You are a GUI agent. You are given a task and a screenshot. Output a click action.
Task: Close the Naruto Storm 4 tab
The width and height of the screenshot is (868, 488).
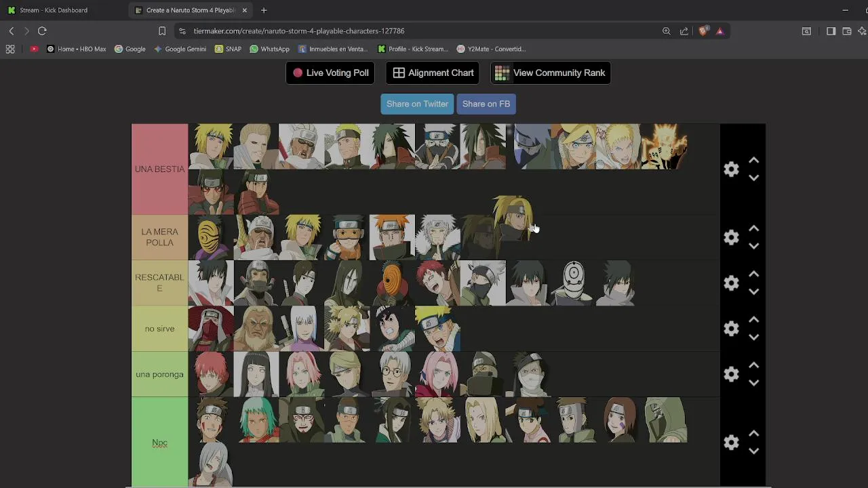click(244, 10)
